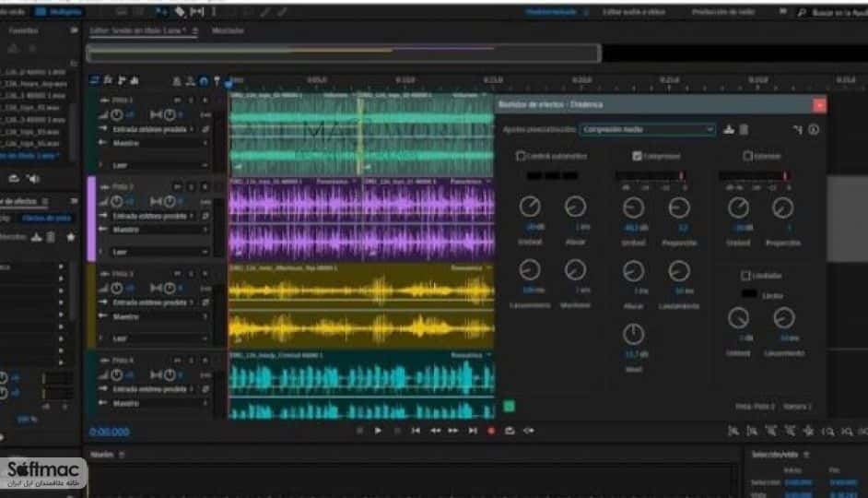The width and height of the screenshot is (868, 498).
Task: Click the Compresor Nivel knob
Action: tap(633, 334)
